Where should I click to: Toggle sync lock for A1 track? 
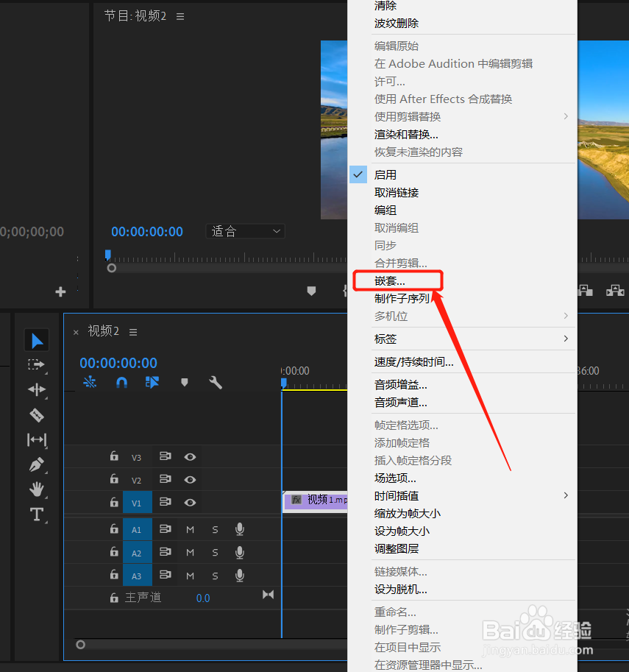pos(166,529)
